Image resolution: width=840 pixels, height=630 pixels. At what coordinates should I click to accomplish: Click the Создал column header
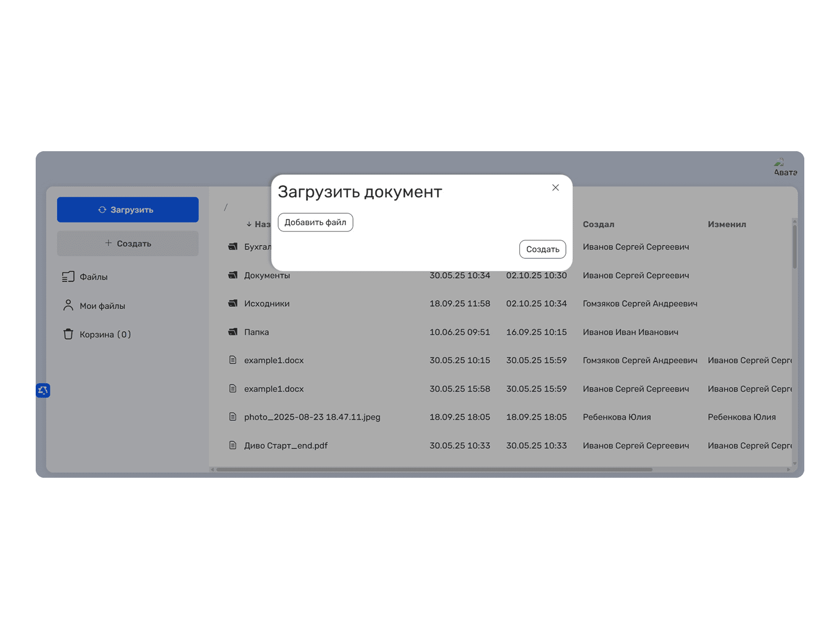[x=598, y=224]
